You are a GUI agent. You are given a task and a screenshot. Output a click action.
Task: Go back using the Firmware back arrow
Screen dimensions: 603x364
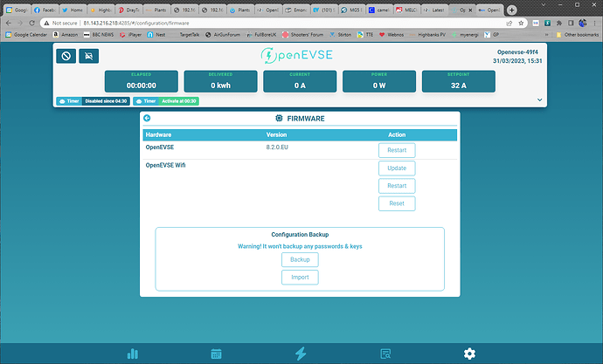click(x=147, y=118)
